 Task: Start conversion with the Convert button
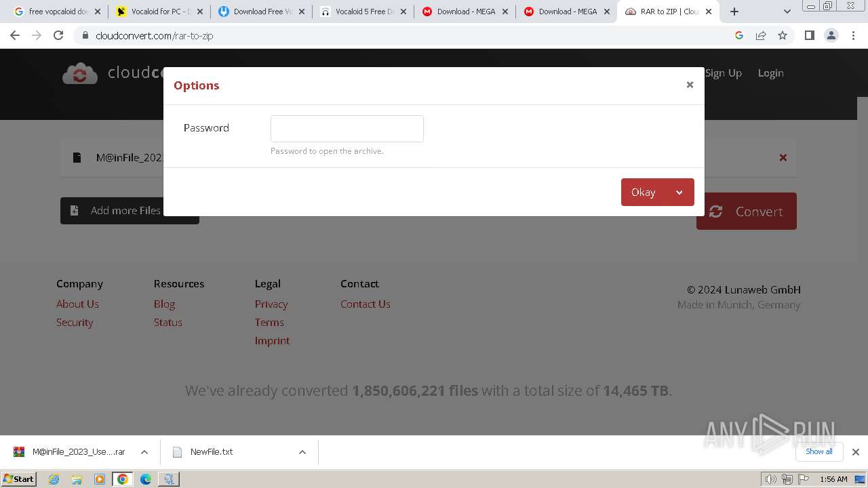point(747,211)
